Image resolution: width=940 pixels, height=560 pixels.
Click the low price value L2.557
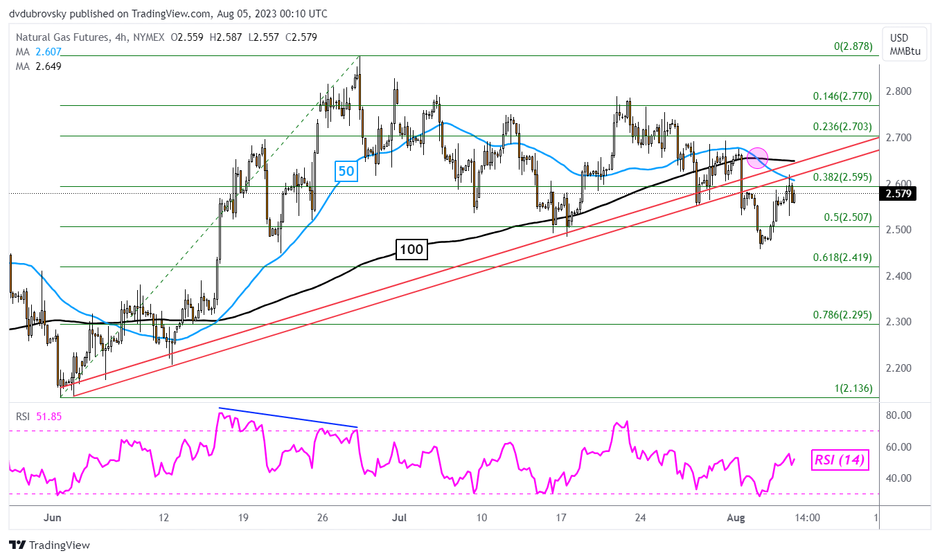pyautogui.click(x=265, y=37)
